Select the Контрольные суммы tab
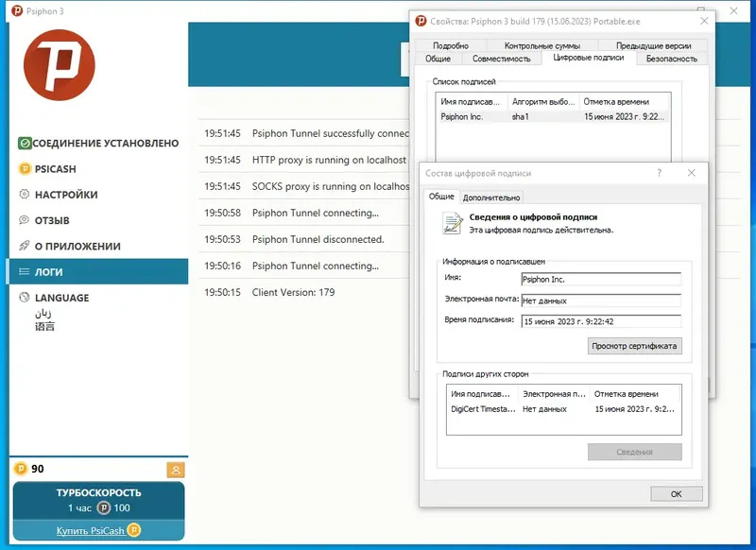This screenshot has height=550, width=756. click(x=541, y=45)
